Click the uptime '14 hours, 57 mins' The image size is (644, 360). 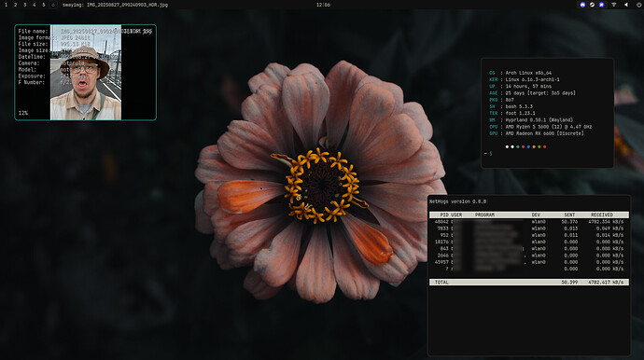[x=528, y=86]
